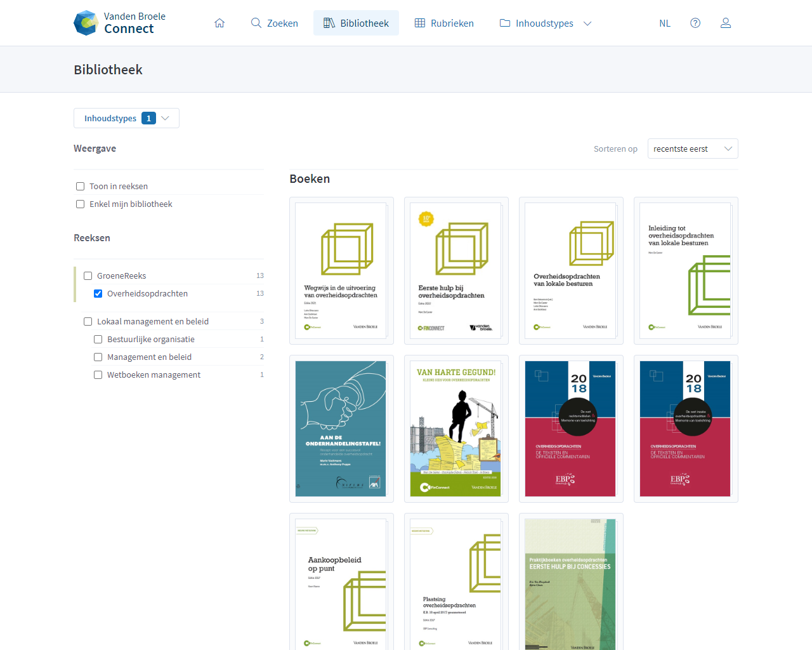This screenshot has height=650, width=812.
Task: Check 'Lokaal management en beleid' checkbox
Action: pos(88,321)
